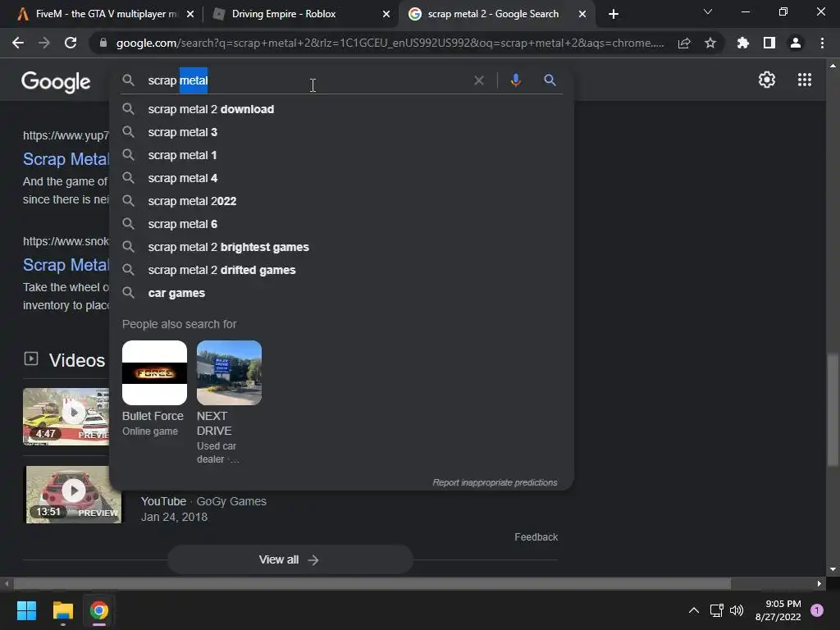840x630 pixels.
Task: Choose suggestion scrap metal 1
Action: (342, 155)
